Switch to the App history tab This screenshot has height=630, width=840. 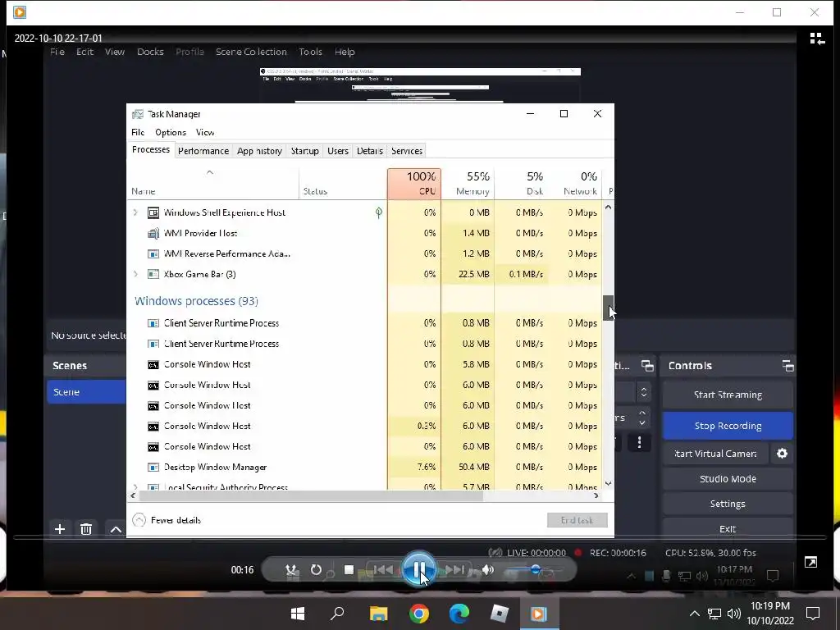click(x=259, y=151)
